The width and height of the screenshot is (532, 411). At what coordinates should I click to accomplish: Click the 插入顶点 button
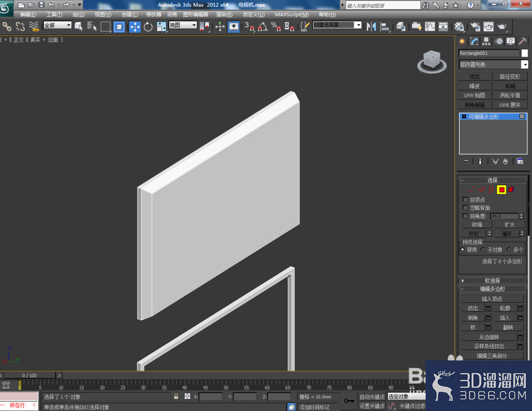[492, 299]
